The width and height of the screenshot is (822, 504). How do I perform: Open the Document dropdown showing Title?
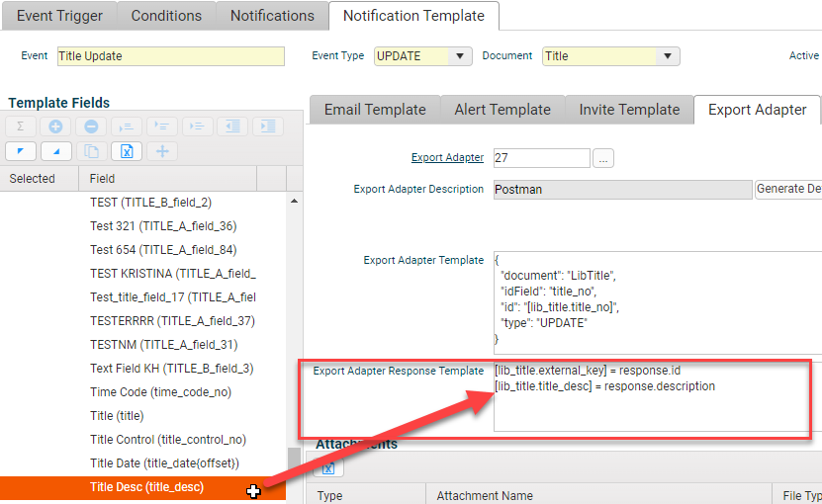tap(669, 56)
